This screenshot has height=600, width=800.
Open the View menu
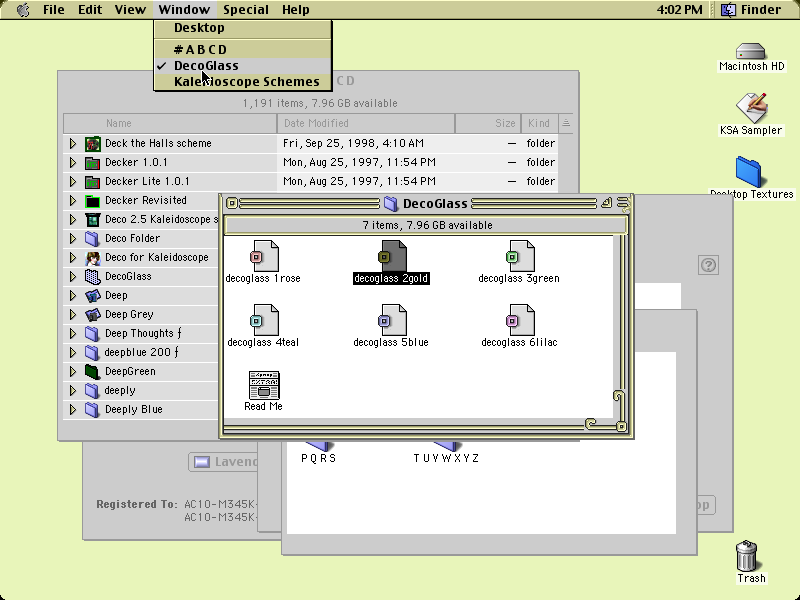click(x=130, y=10)
